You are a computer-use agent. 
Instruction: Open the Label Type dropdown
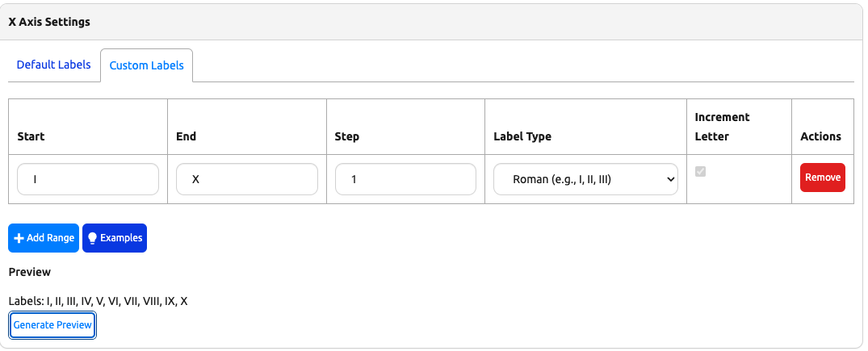tap(585, 179)
